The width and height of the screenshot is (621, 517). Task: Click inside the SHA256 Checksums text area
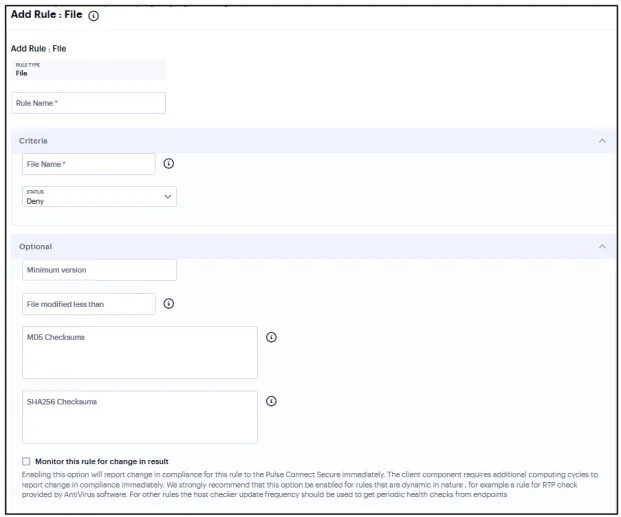coord(140,417)
